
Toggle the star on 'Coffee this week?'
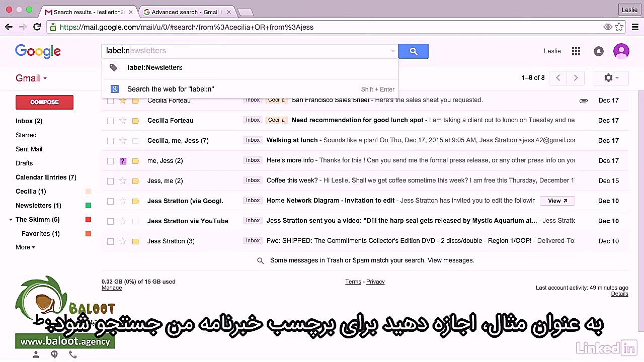pyautogui.click(x=123, y=181)
